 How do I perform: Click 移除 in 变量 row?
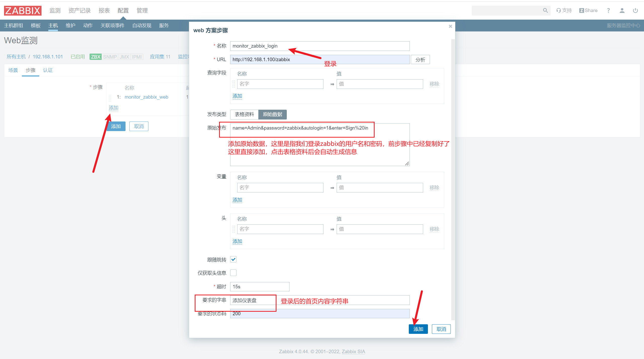pyautogui.click(x=434, y=188)
